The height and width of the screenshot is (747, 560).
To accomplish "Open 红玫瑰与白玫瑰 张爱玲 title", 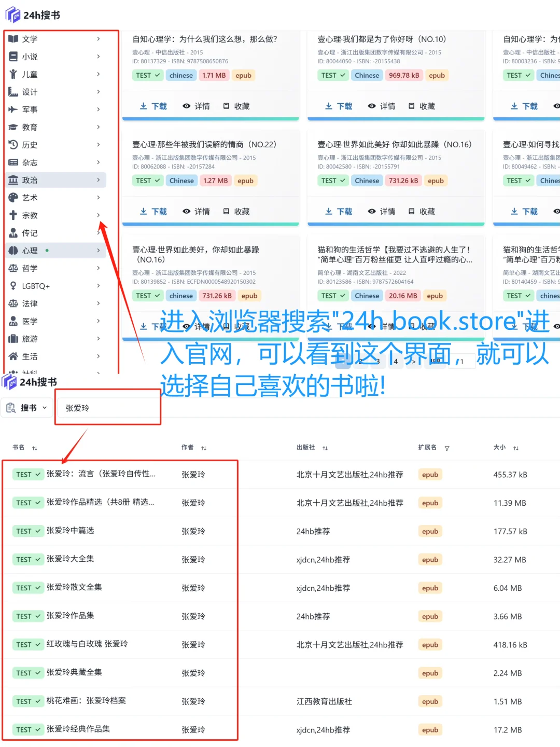I will click(87, 644).
